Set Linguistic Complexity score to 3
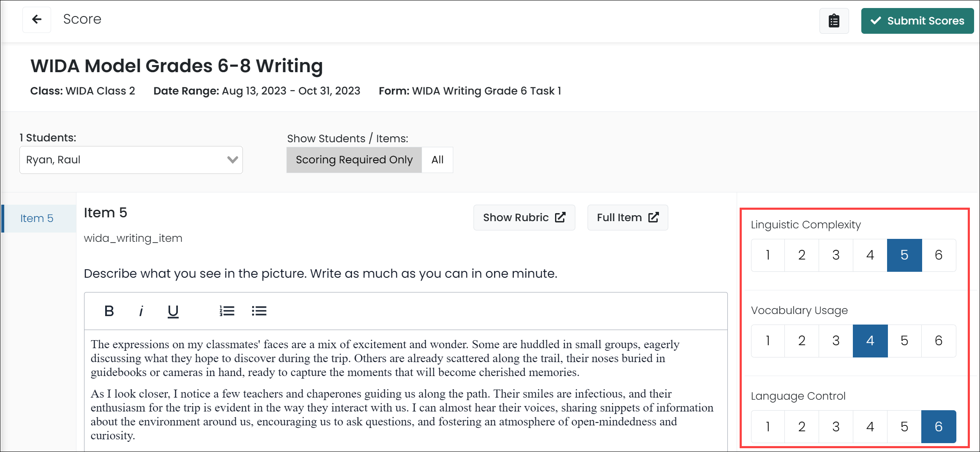Image resolution: width=980 pixels, height=452 pixels. point(836,255)
